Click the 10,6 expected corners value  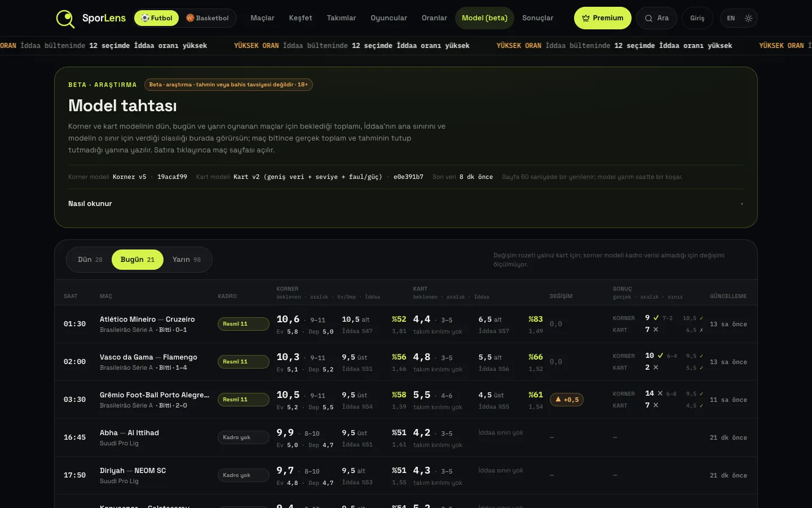288,319
